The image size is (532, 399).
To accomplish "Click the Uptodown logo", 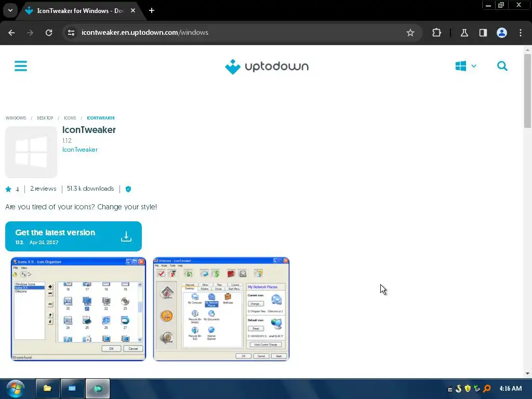I will (267, 66).
